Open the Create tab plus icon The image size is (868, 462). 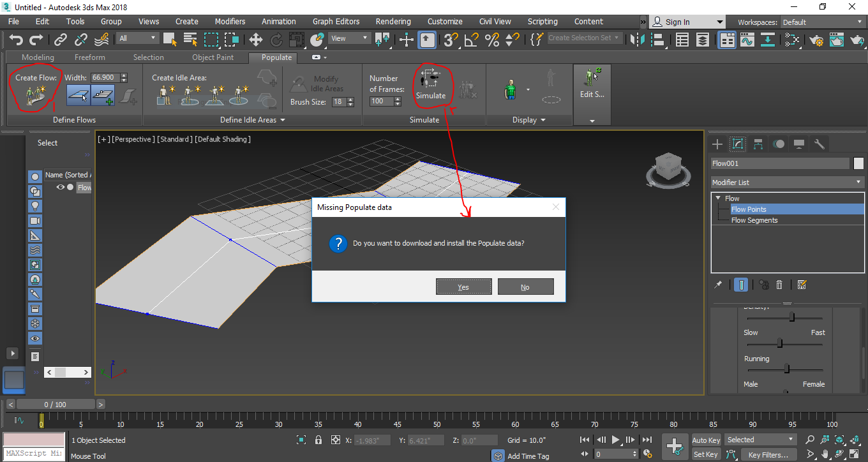(717, 144)
